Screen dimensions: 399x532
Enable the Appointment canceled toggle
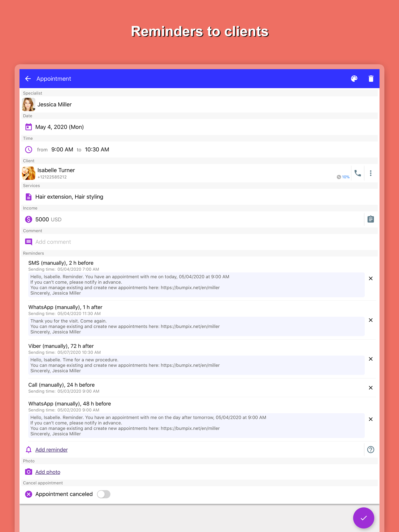pos(103,494)
